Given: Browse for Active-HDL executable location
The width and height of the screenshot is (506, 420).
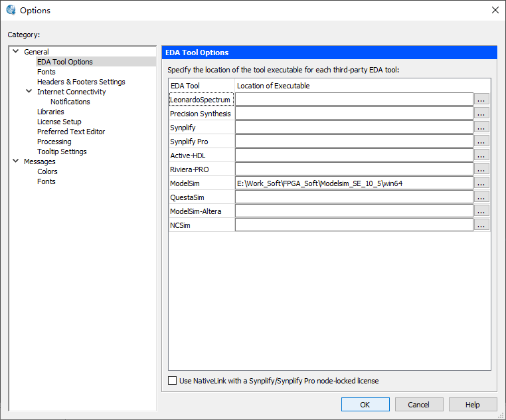Looking at the screenshot, I should pyautogui.click(x=481, y=156).
